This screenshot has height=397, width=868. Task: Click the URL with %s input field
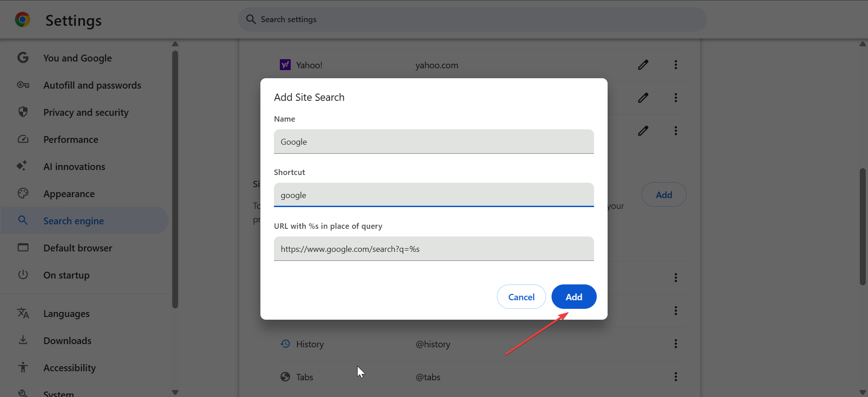(x=434, y=249)
